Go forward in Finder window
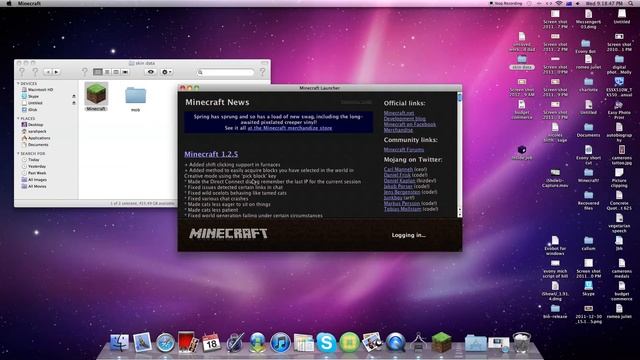 (56, 72)
